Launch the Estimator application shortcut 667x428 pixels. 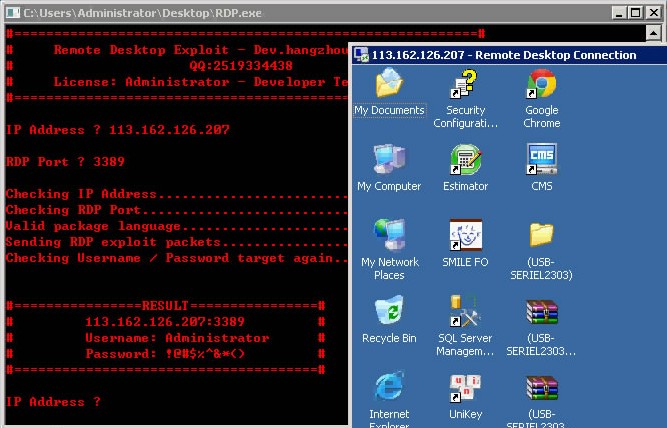465,160
